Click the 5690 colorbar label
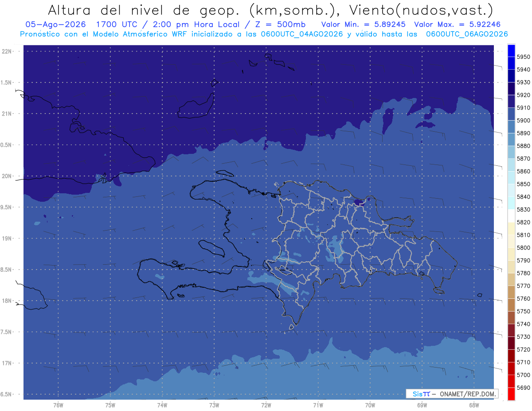Screen dimensions: 532x411 pos(524,388)
